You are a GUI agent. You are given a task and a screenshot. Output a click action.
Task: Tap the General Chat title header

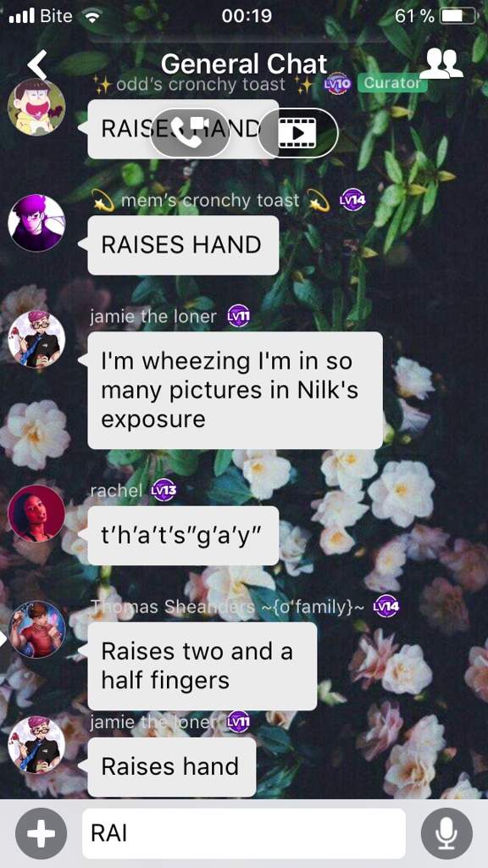[x=244, y=64]
